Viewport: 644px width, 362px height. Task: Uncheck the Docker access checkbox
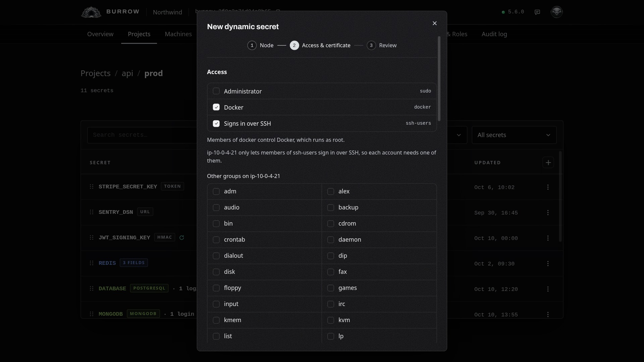pos(216,107)
